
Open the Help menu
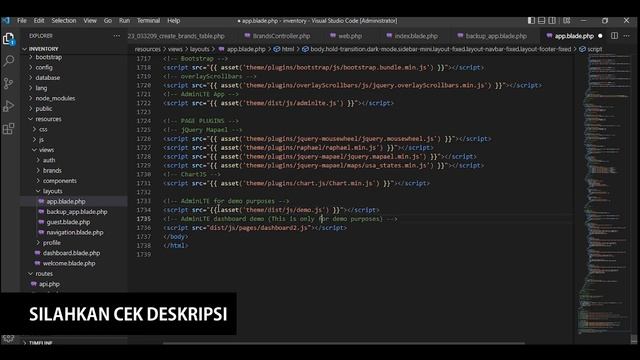click(173, 20)
